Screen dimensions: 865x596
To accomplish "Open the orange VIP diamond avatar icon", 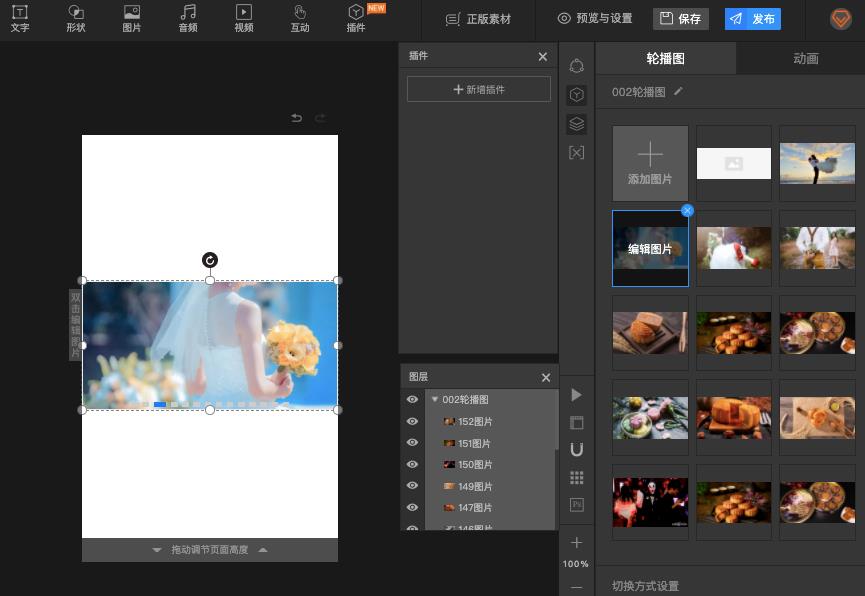I will point(841,19).
